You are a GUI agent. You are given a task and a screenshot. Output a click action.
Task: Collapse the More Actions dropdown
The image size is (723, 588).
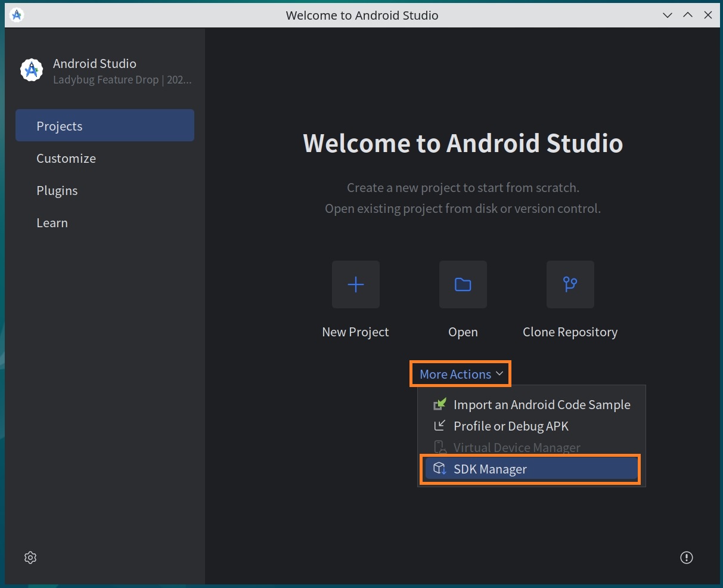(456, 374)
